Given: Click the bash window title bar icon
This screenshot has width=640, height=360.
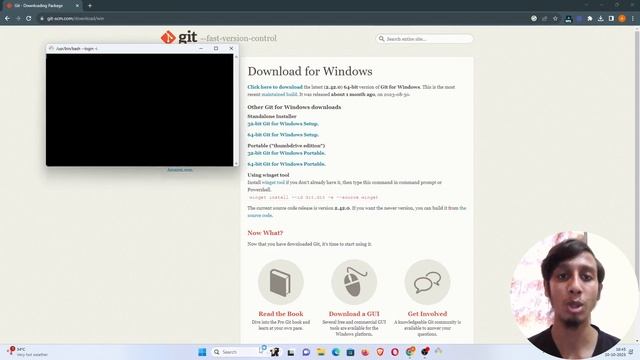Looking at the screenshot, I should [x=51, y=48].
